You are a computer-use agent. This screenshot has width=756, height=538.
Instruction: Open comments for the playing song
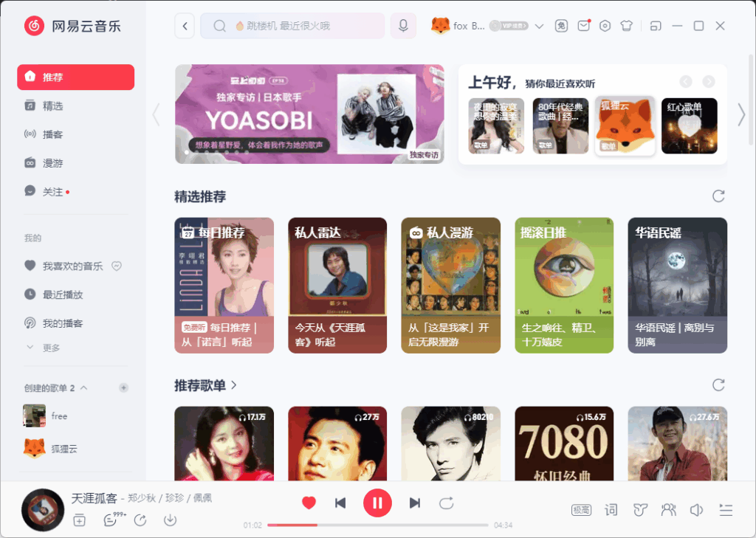pyautogui.click(x=111, y=520)
